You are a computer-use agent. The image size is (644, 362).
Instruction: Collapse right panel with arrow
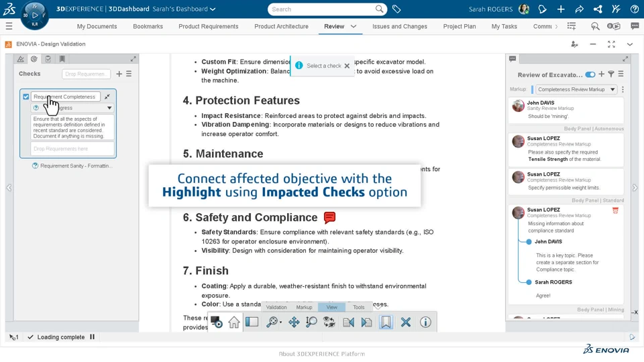coord(635,188)
